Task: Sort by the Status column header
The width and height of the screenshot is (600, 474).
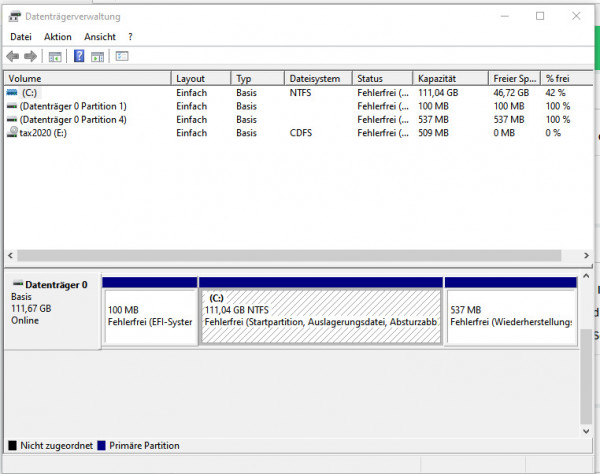Action: coord(383,78)
